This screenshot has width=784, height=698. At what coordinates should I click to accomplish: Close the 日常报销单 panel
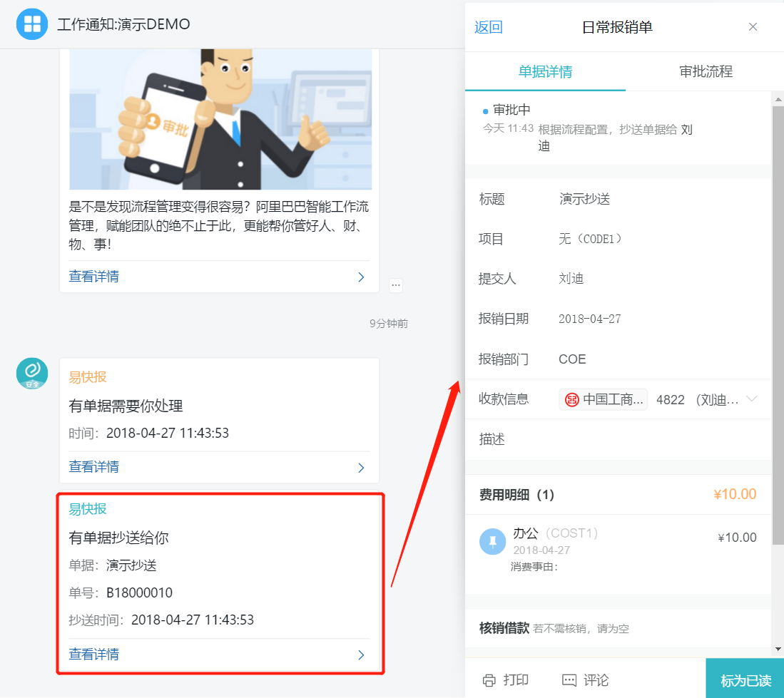click(753, 27)
